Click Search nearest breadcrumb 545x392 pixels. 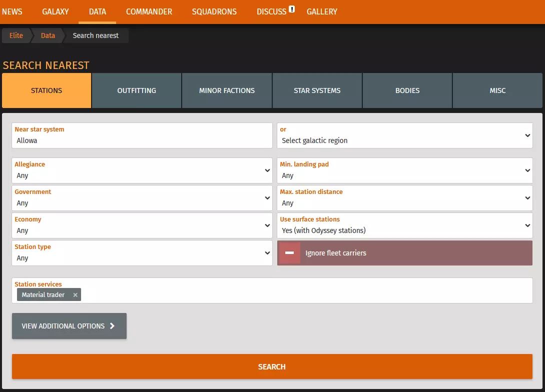96,35
